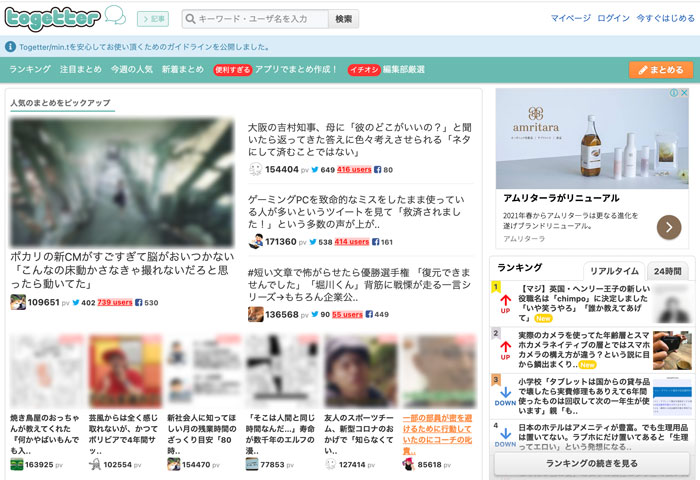Open ログイン link

tap(613, 18)
